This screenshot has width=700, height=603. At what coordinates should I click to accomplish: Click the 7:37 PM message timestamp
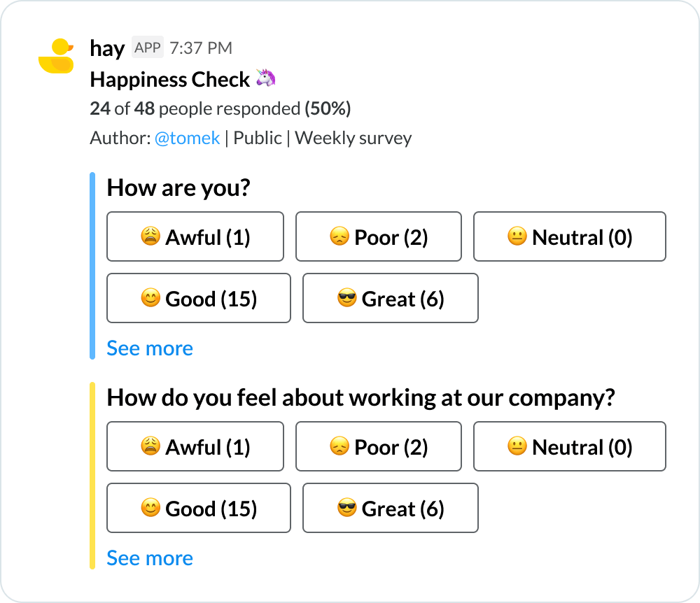point(201,48)
